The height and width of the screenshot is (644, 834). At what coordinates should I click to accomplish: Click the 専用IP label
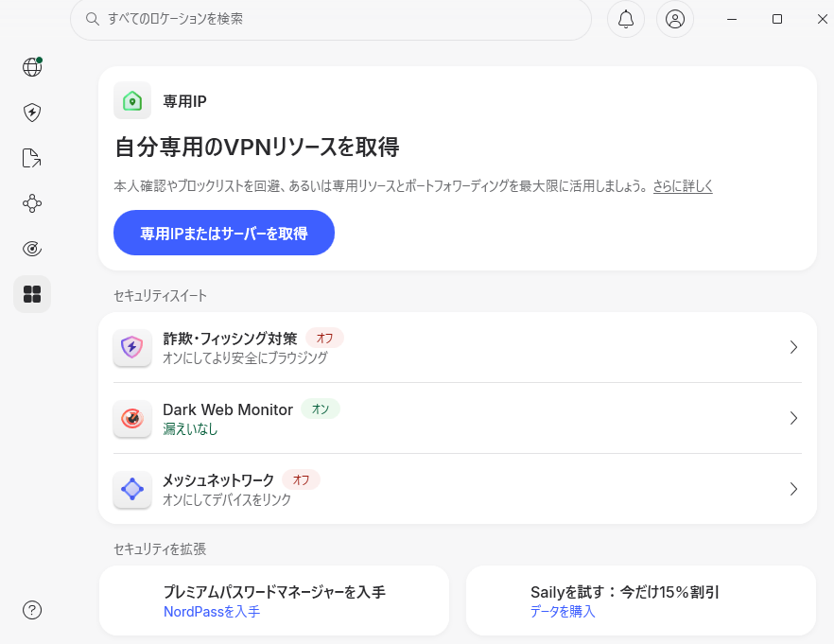pos(184,101)
